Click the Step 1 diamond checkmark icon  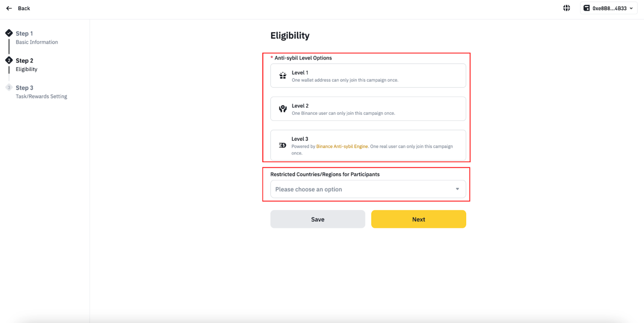click(9, 33)
